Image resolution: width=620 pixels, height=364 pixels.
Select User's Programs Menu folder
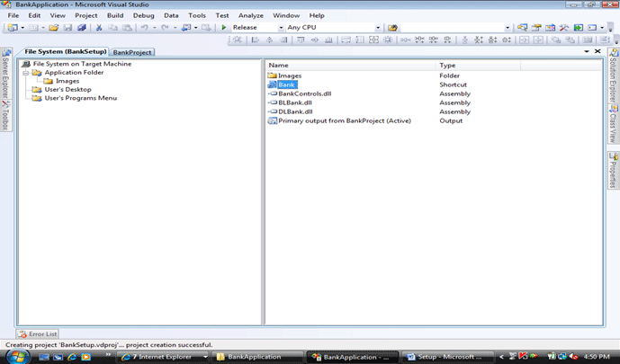click(81, 98)
